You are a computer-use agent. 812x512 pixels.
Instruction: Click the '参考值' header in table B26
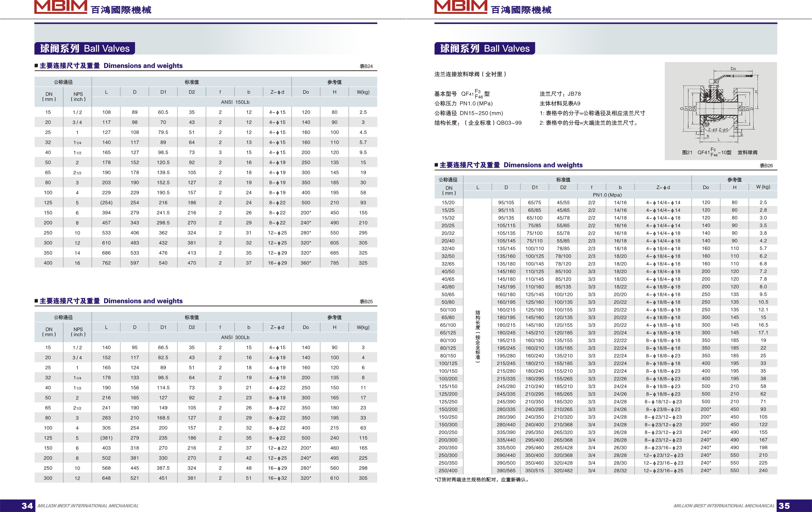pos(734,180)
